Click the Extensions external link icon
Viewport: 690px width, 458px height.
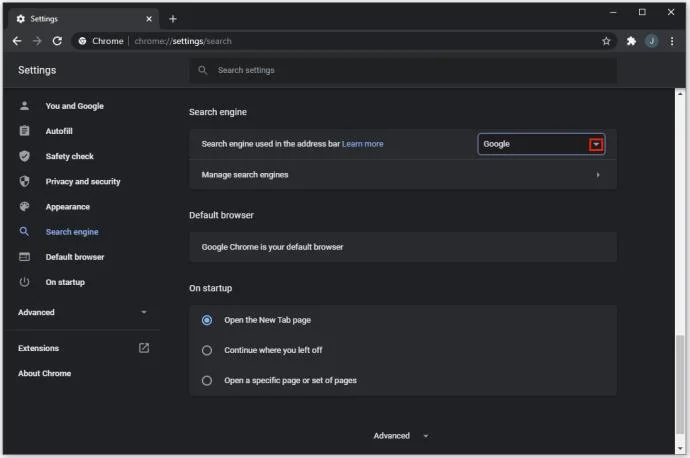pos(144,348)
